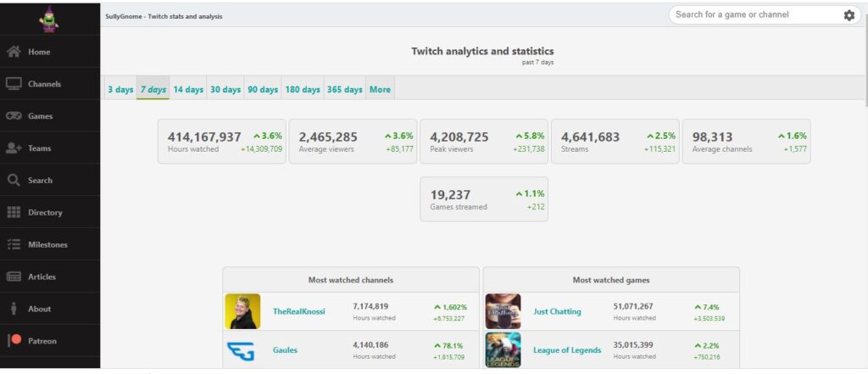Select the 3 days tab

[x=120, y=89]
